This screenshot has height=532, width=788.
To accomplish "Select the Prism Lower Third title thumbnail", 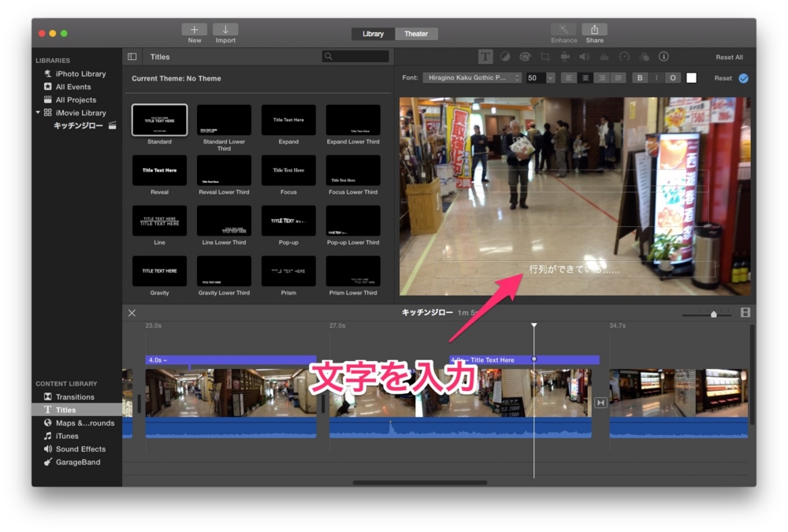I will pyautogui.click(x=353, y=271).
